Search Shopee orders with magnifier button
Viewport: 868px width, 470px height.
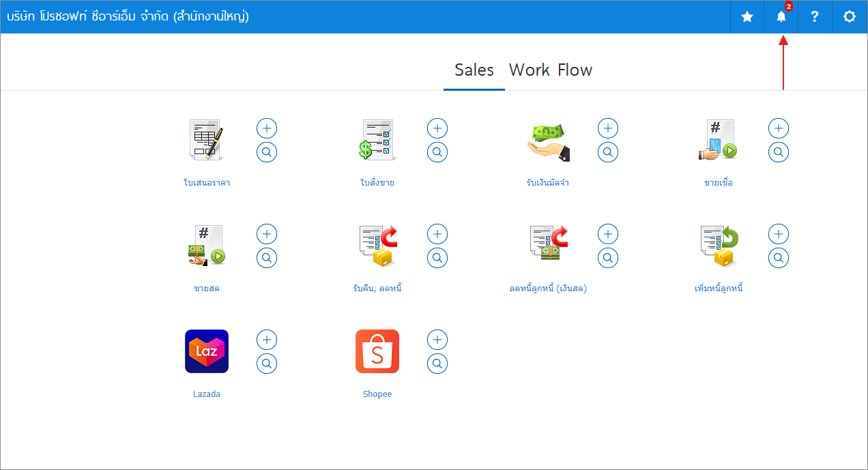(x=437, y=364)
